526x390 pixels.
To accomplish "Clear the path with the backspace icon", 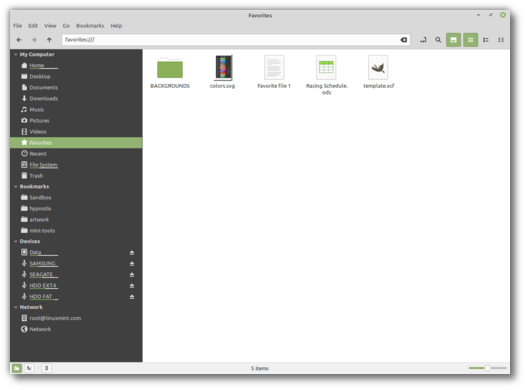I will (404, 40).
